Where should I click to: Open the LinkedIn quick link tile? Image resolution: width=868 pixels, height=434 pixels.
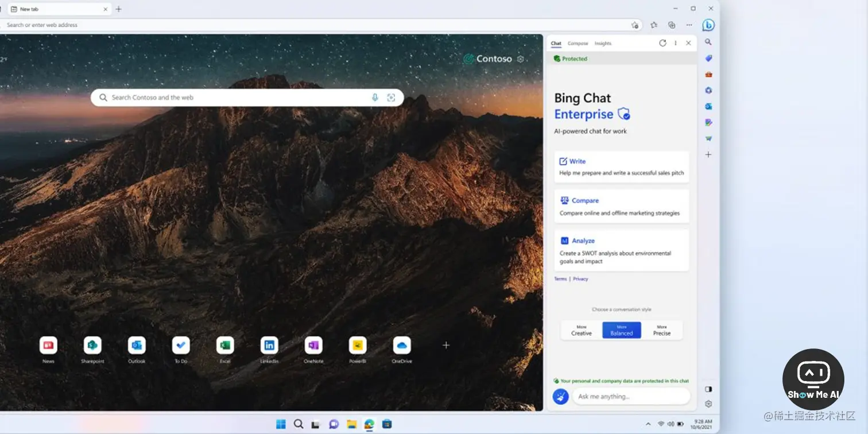(x=269, y=345)
